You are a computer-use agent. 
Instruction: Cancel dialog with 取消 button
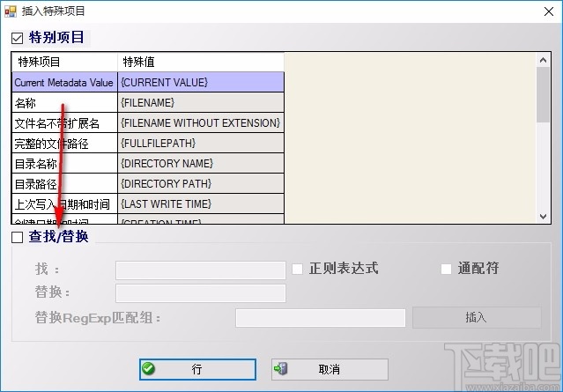[330, 369]
